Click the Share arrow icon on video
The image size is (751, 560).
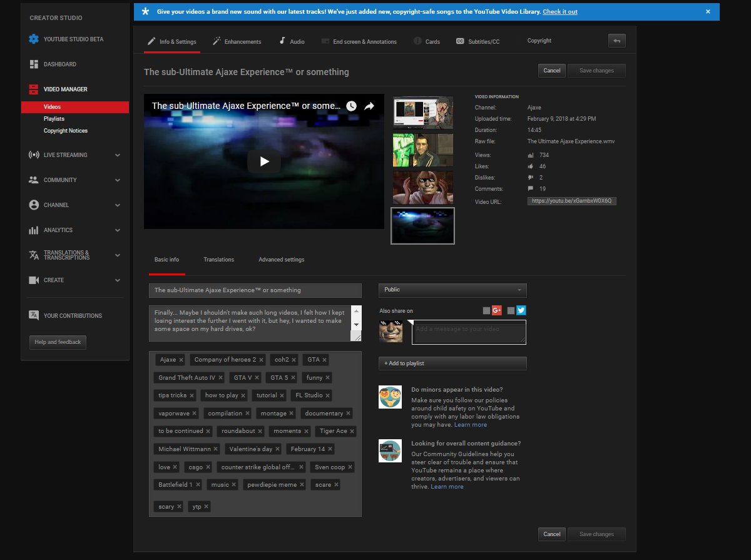(x=369, y=106)
